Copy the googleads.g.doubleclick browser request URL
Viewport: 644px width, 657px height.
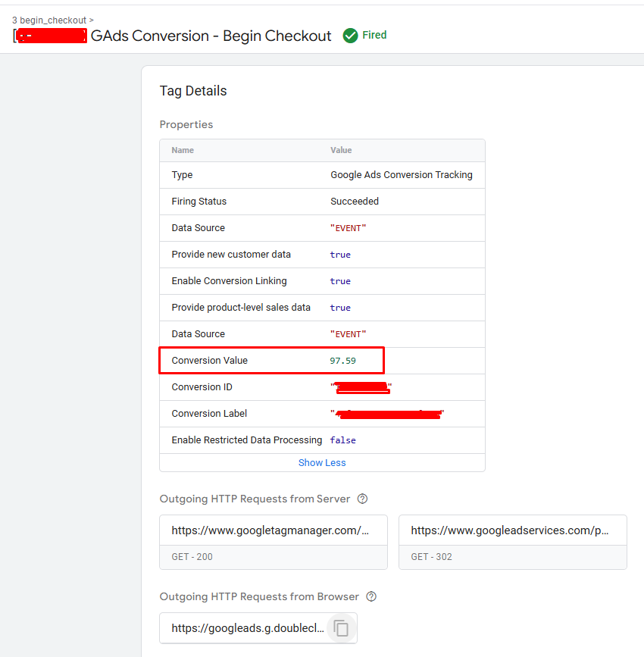point(341,628)
